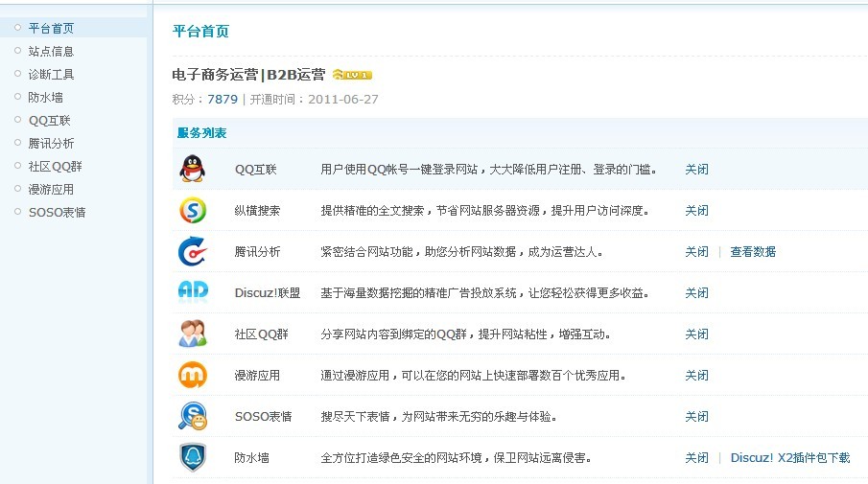Click the 社区QQ群 service name in list

click(x=261, y=334)
